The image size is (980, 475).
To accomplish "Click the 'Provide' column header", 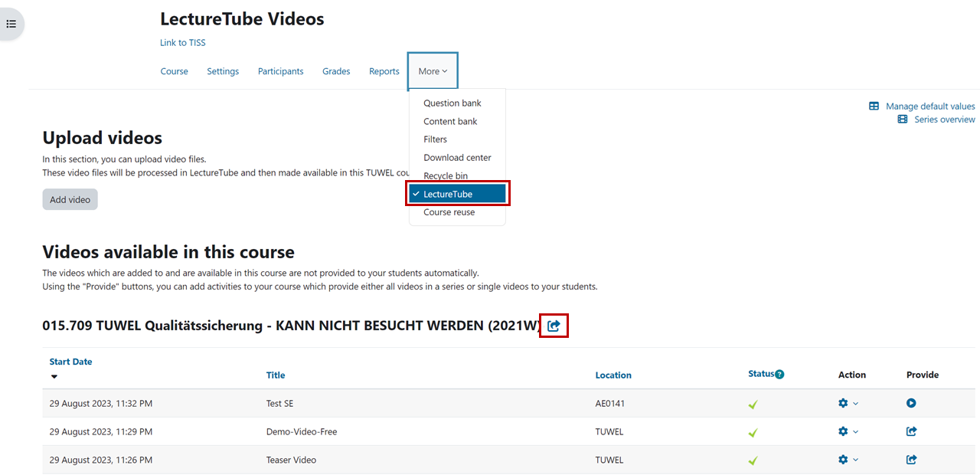I will (923, 375).
